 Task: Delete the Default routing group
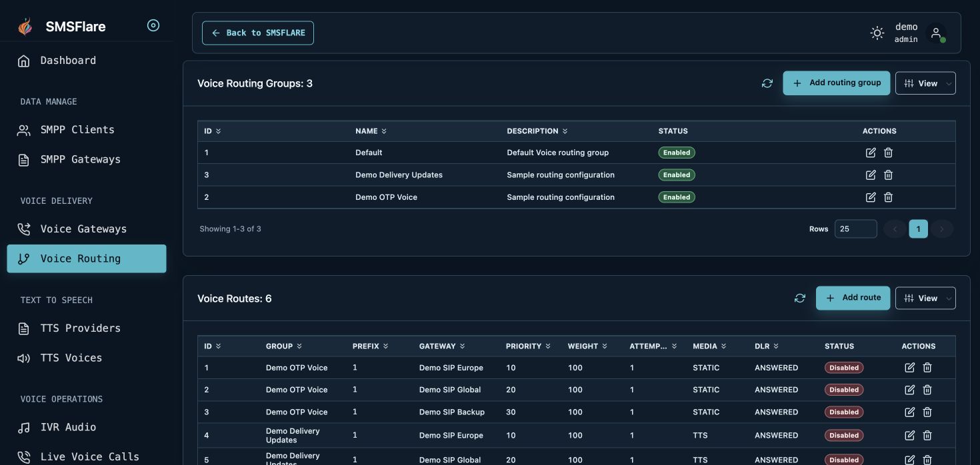point(888,153)
